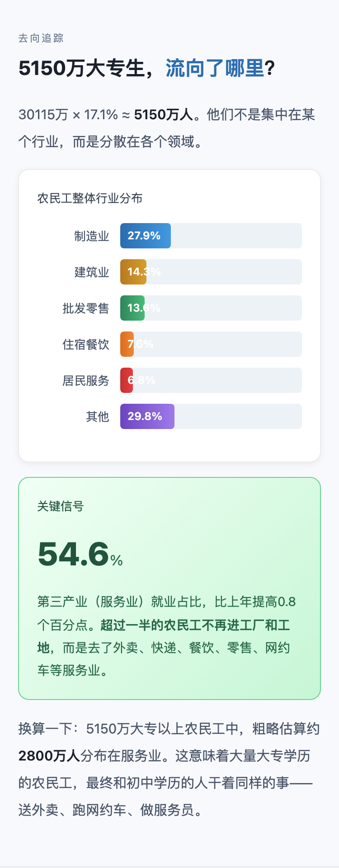The width and height of the screenshot is (339, 868).
Task: Click the 去向追踪 section label
Action: tap(41, 38)
